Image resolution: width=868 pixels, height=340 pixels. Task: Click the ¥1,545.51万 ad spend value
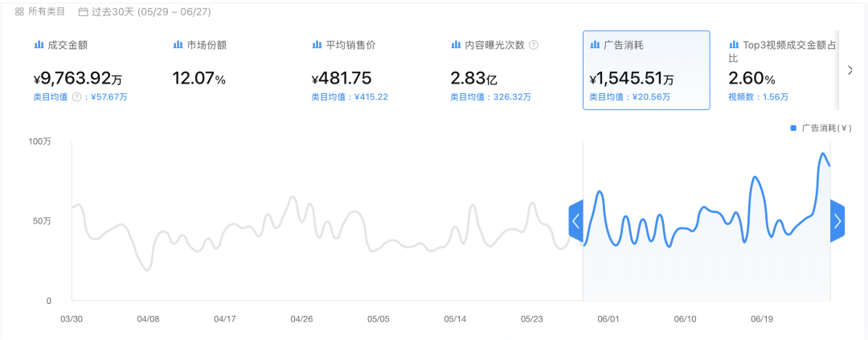click(632, 80)
